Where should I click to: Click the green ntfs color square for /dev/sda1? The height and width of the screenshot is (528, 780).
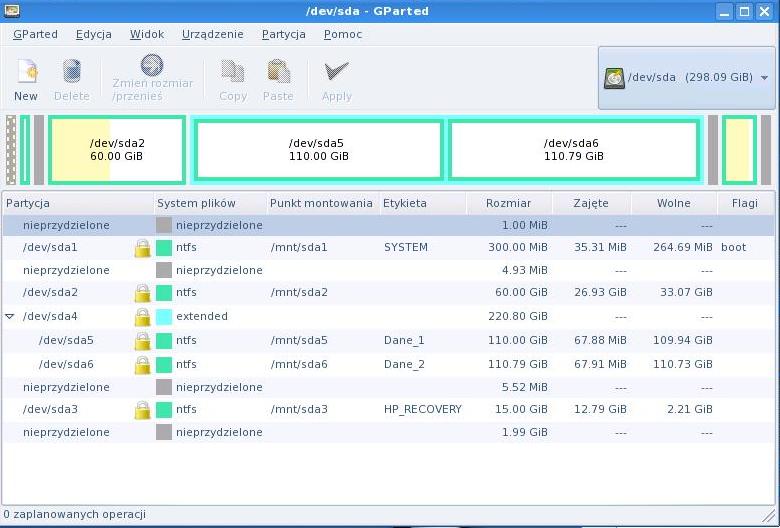tap(164, 248)
